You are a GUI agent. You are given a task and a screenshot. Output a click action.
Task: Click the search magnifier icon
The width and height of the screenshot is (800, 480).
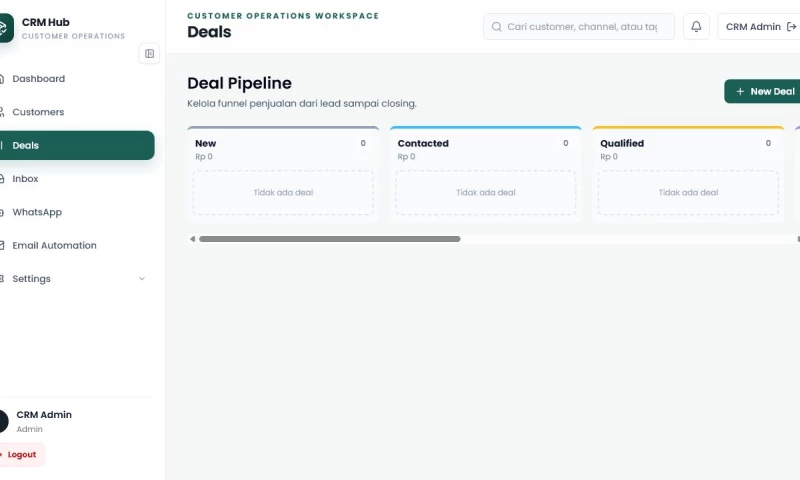pos(496,27)
